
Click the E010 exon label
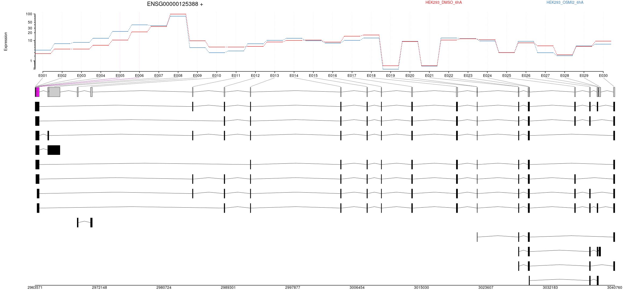(217, 76)
